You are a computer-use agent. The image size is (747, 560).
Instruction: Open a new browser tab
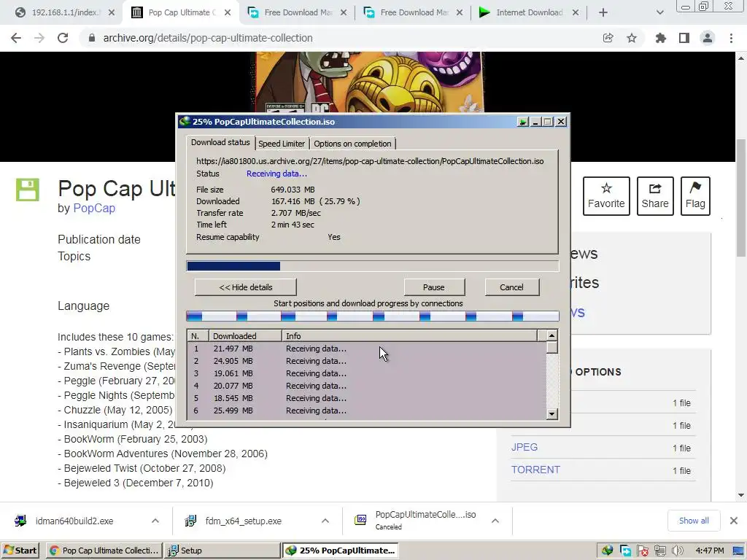(603, 12)
